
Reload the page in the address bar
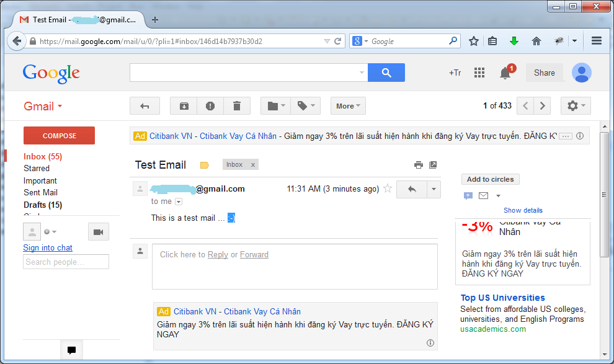coord(337,41)
